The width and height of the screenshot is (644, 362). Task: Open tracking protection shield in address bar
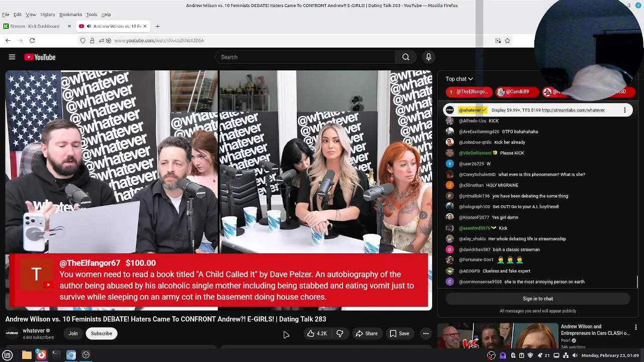pyautogui.click(x=83, y=40)
